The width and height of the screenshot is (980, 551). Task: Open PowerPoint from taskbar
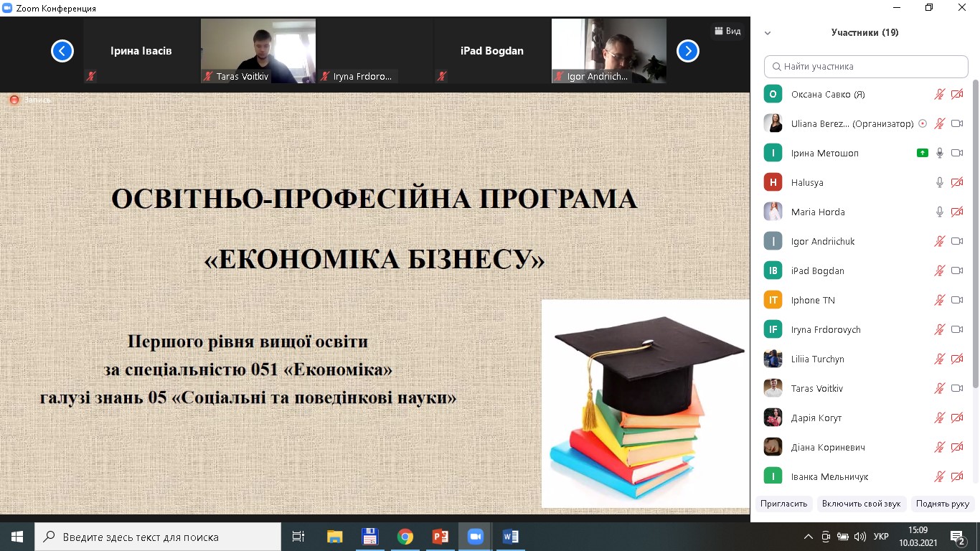coord(440,536)
